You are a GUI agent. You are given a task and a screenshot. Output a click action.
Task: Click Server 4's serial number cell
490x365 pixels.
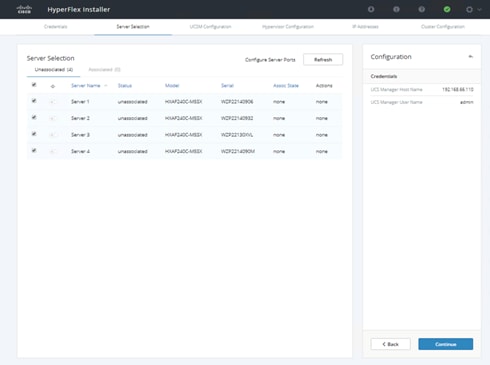[238, 151]
